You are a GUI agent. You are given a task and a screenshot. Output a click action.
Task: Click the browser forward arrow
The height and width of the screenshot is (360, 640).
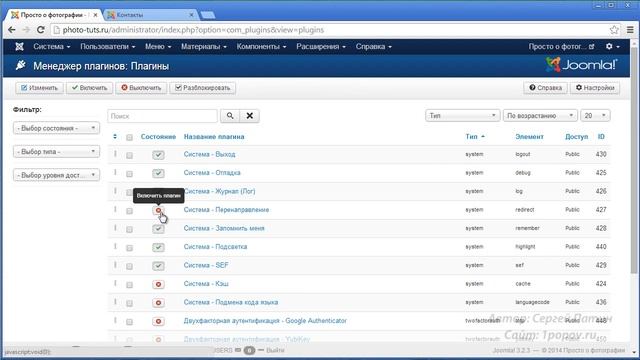(26, 30)
